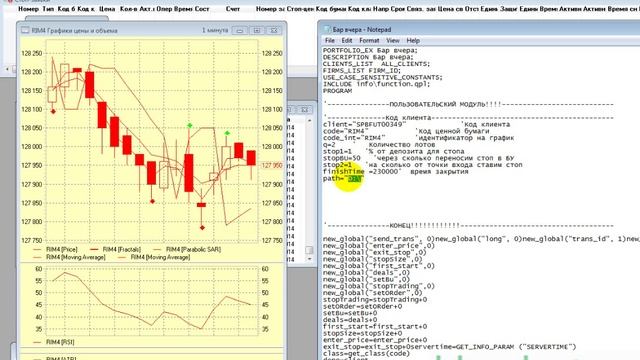
Task: Click the 'PROGRAM' line in Notepad
Action: tap(337, 91)
